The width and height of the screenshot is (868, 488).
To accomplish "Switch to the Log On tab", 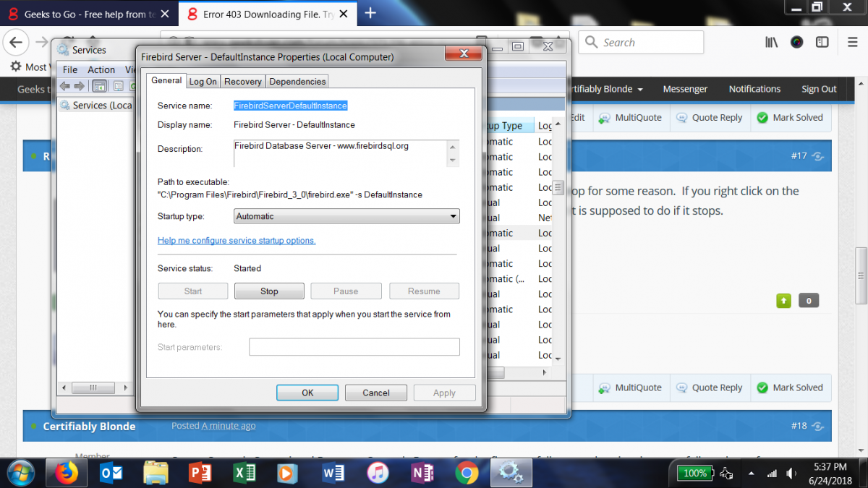I will (x=203, y=82).
